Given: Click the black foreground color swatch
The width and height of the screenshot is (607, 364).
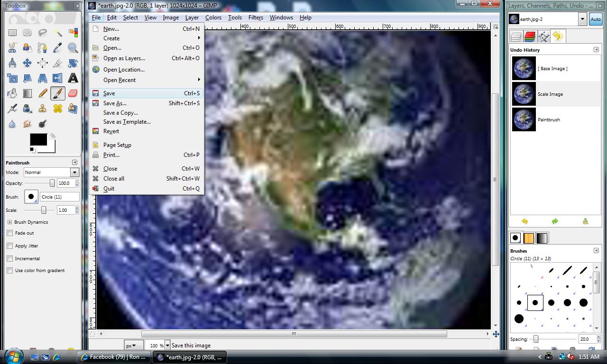Looking at the screenshot, I should pyautogui.click(x=38, y=139).
